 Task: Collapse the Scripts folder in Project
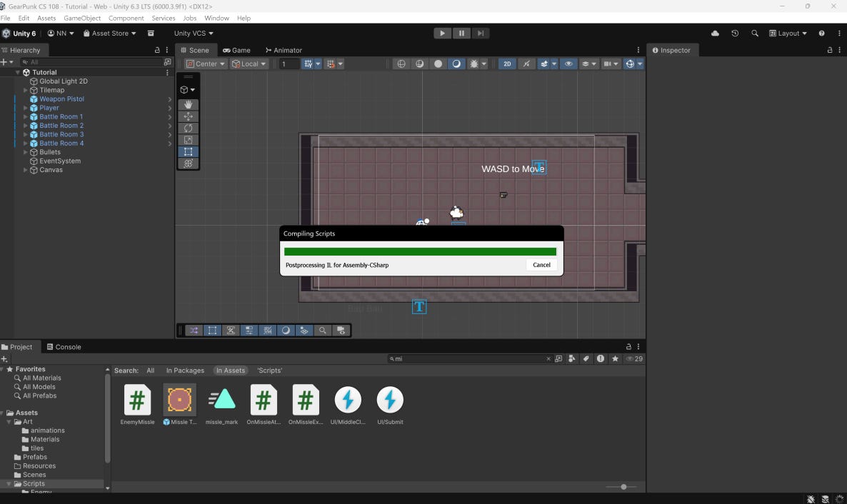[x=9, y=484]
